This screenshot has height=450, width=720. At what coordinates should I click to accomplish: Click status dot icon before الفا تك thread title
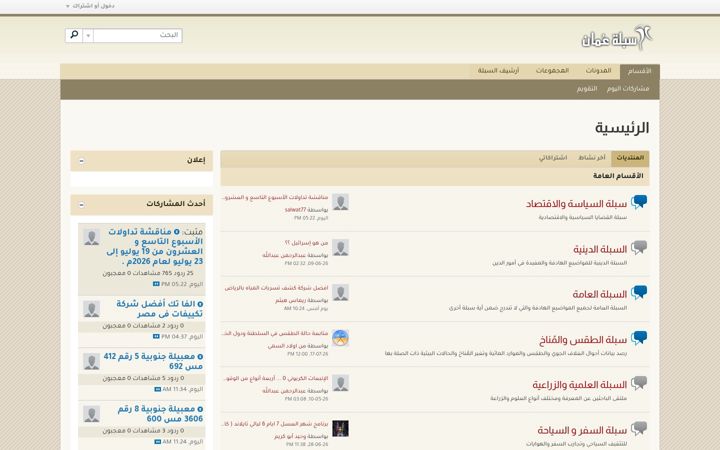pos(200,304)
